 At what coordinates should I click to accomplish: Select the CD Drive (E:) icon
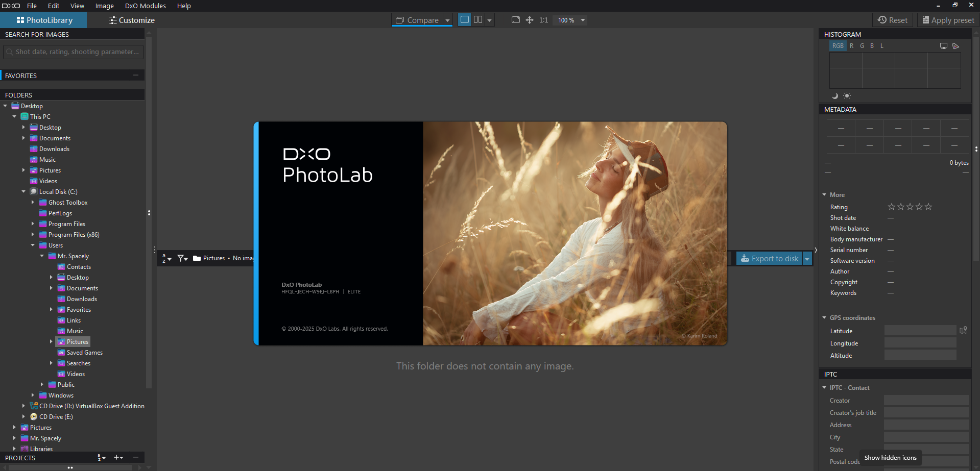click(34, 417)
